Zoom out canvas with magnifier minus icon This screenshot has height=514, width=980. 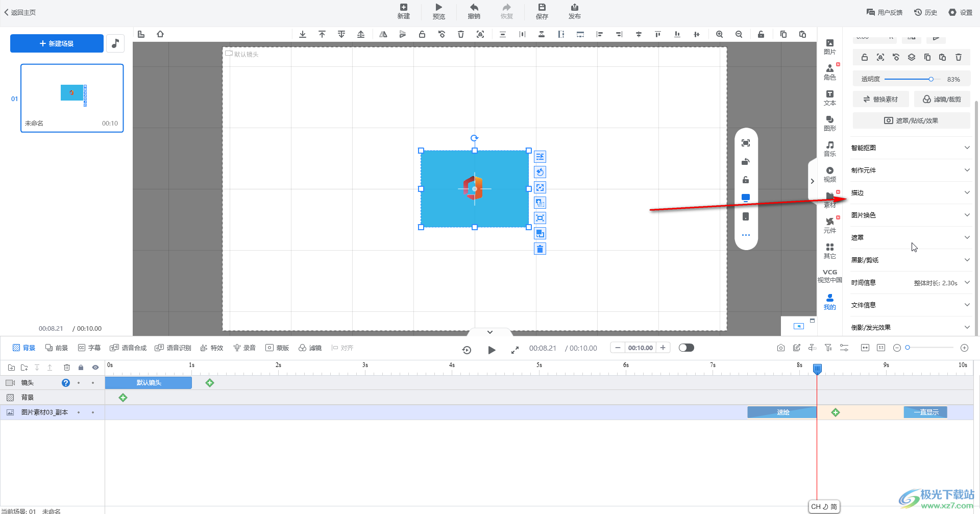(x=739, y=34)
